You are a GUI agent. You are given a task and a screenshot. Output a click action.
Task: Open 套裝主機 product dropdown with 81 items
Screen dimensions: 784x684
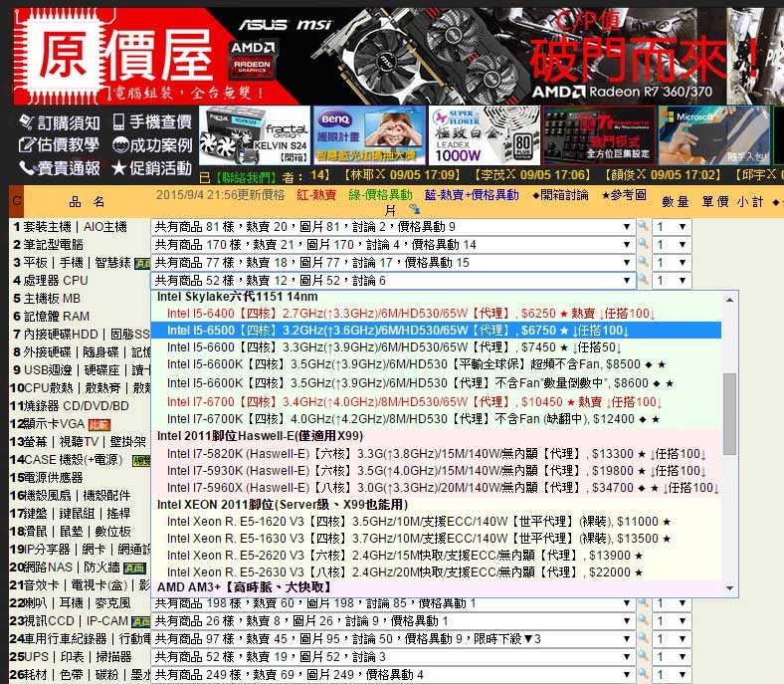point(393,227)
